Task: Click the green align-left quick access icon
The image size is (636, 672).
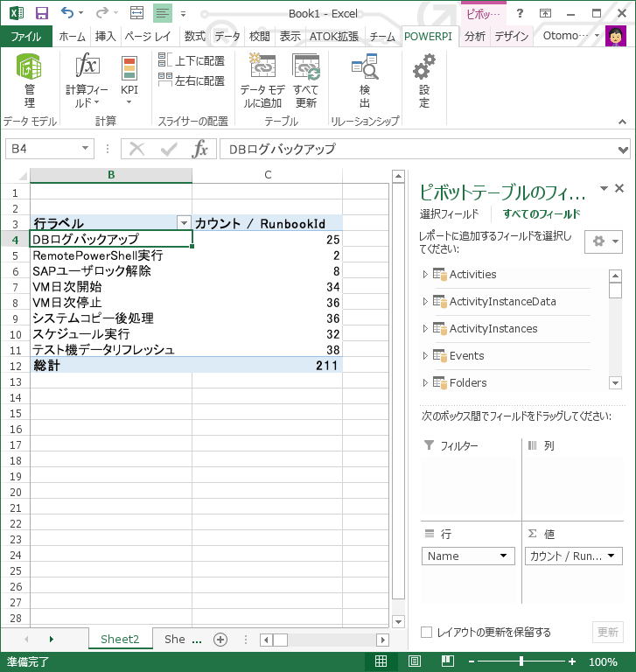Action: pyautogui.click(x=163, y=13)
